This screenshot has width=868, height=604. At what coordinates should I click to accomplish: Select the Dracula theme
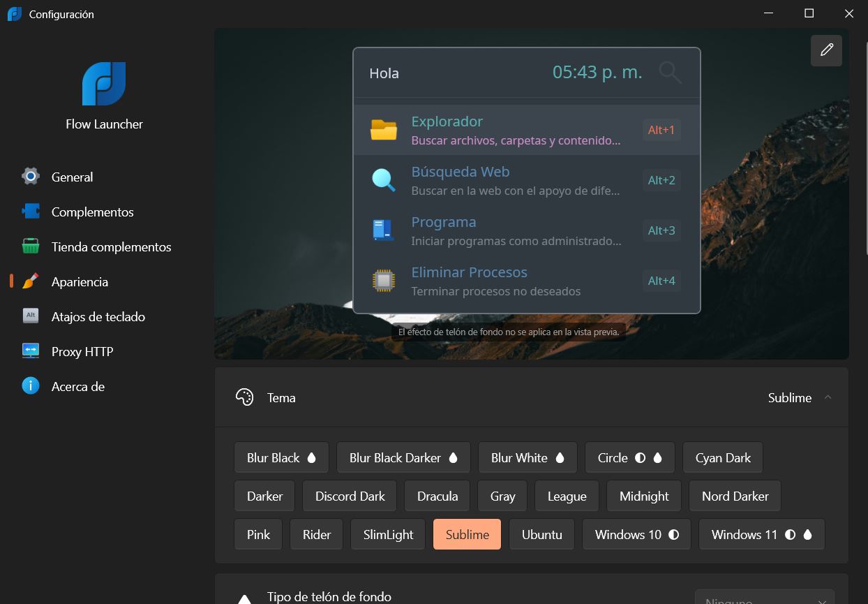click(437, 496)
